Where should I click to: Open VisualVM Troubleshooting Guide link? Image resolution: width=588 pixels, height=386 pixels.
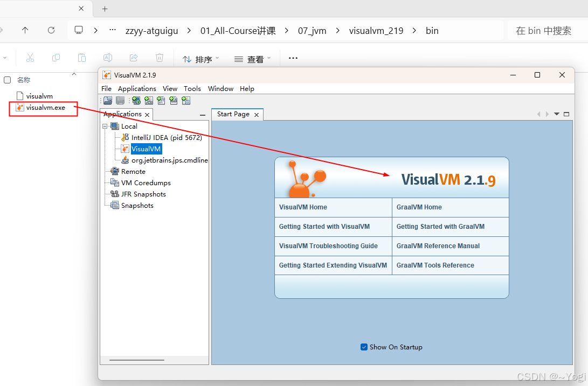(329, 246)
